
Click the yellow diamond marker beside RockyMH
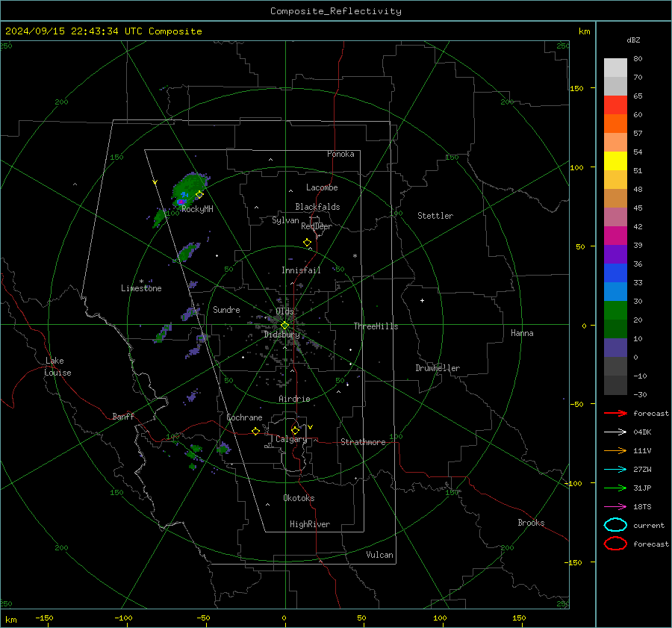pos(199,195)
